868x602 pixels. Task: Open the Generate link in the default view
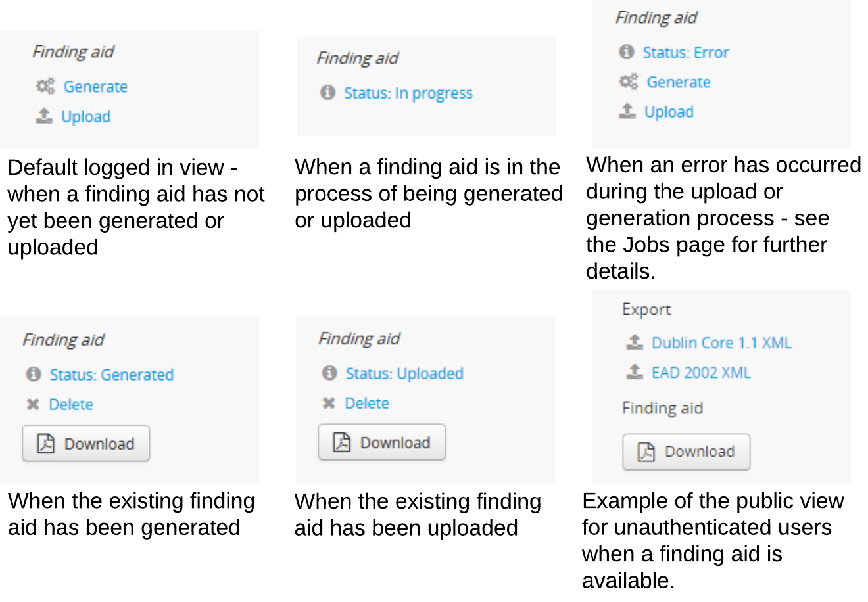[x=95, y=87]
